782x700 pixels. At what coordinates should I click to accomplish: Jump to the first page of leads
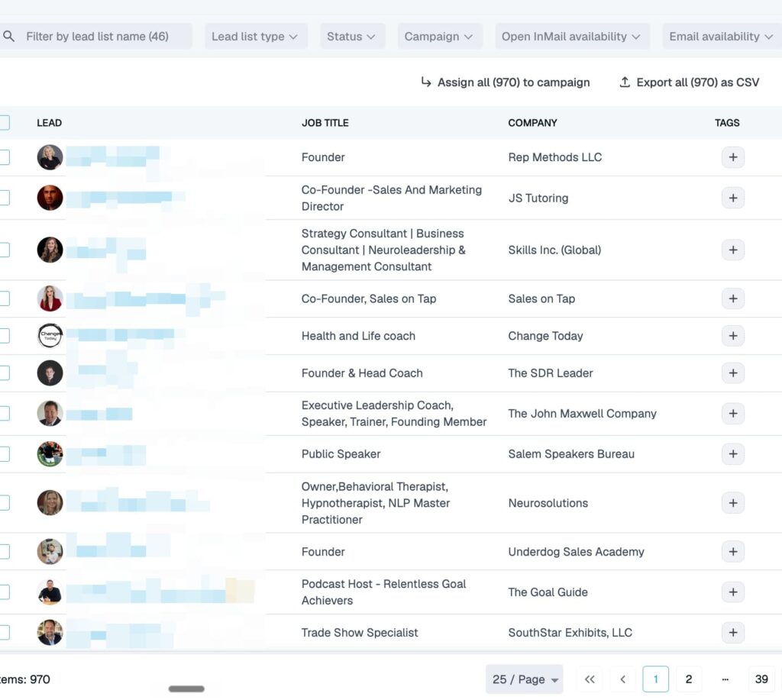[590, 679]
